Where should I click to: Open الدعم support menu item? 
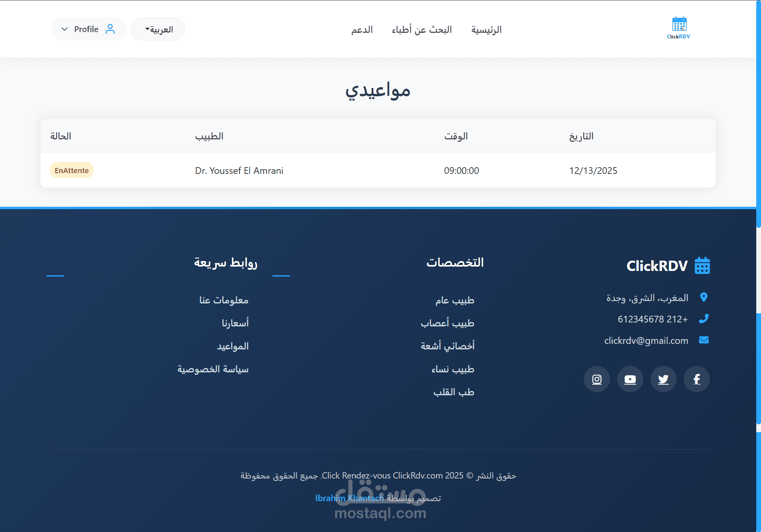coord(362,30)
